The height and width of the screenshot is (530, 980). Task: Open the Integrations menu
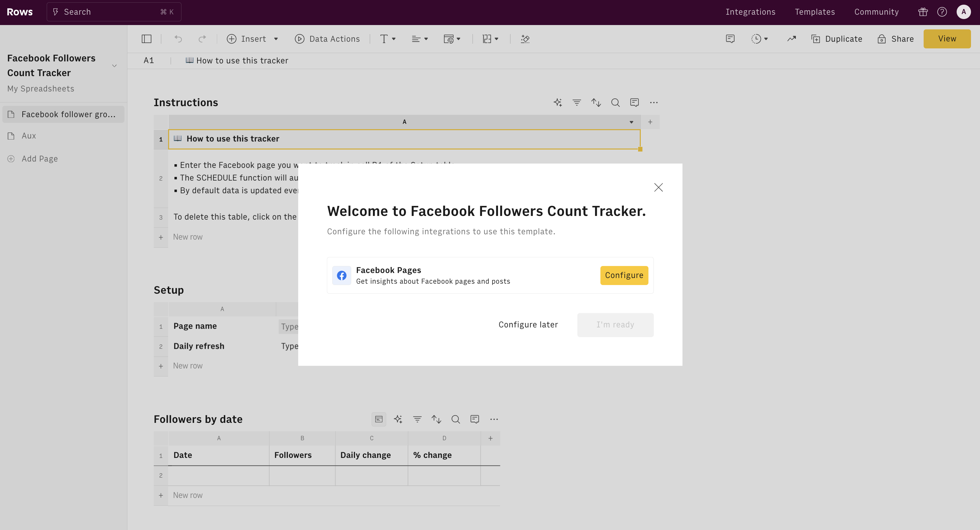pyautogui.click(x=750, y=12)
